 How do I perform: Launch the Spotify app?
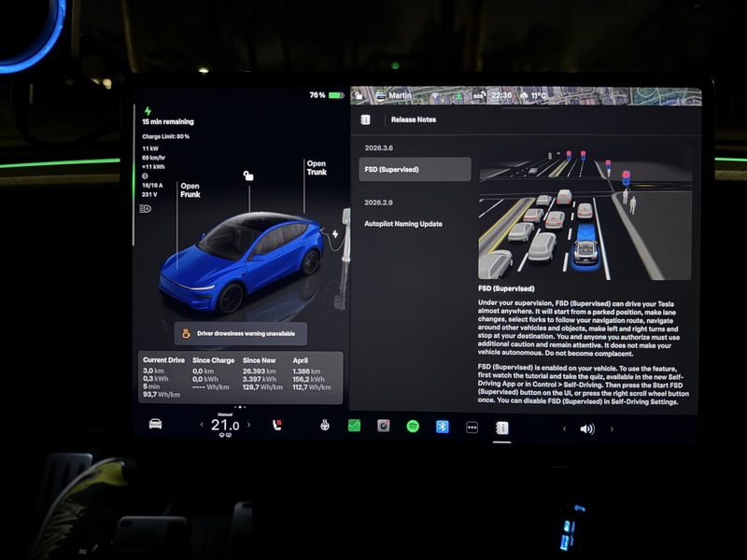pos(413,427)
